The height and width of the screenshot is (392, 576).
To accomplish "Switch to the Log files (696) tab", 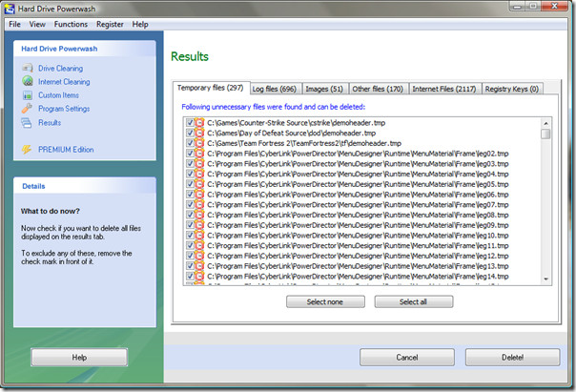I will pyautogui.click(x=275, y=89).
